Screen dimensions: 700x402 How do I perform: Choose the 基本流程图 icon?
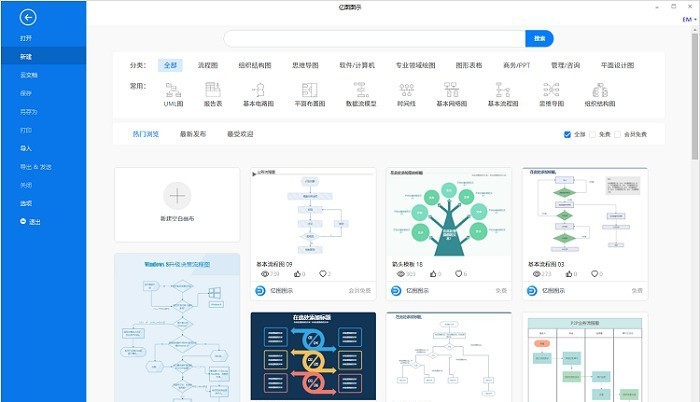point(503,90)
